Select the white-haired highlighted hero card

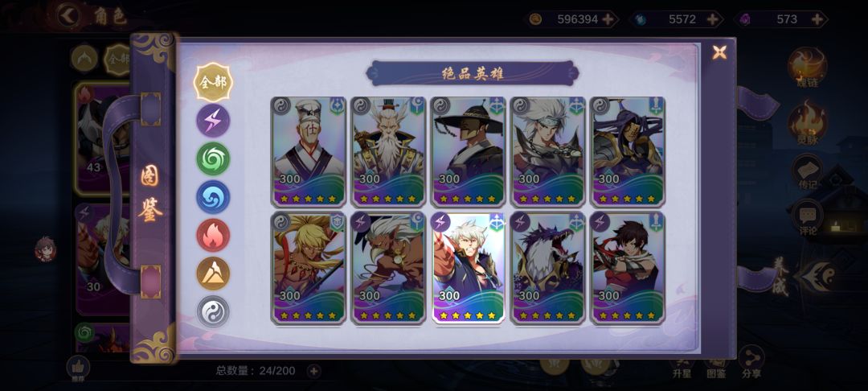pos(469,267)
